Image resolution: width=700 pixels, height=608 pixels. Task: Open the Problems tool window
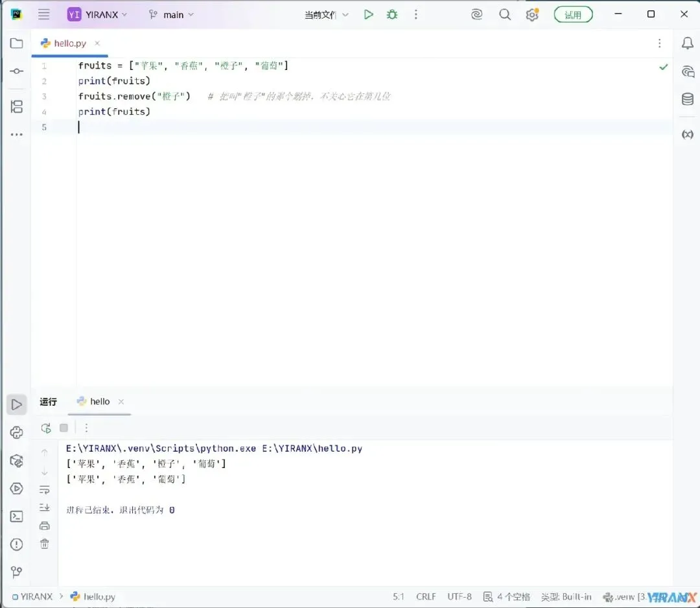coord(16,544)
